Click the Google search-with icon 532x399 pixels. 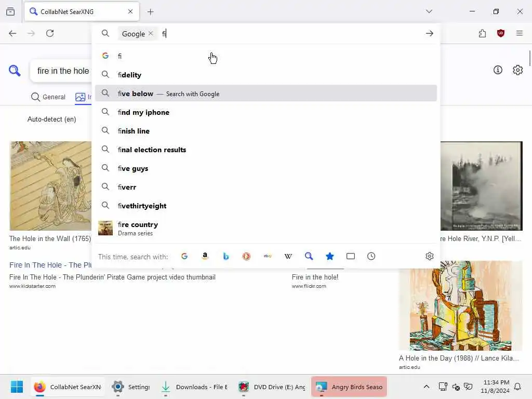184,256
